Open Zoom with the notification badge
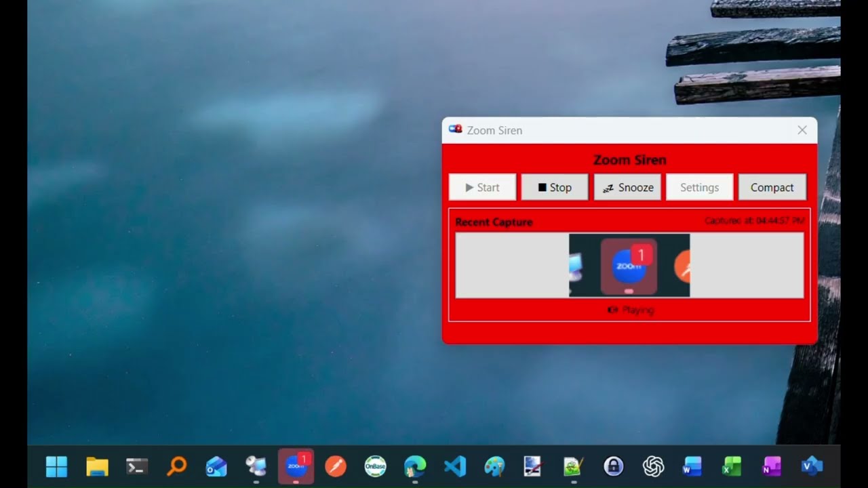868x488 pixels. (x=296, y=466)
